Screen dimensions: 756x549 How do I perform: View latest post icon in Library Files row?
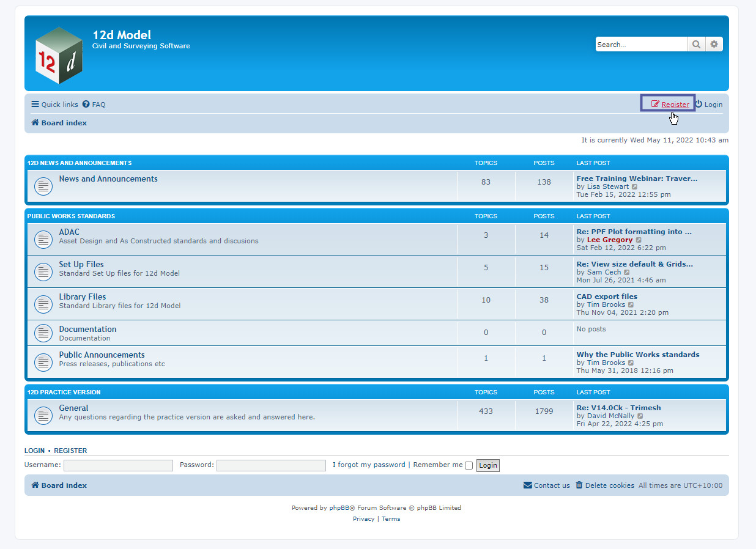[x=631, y=305]
